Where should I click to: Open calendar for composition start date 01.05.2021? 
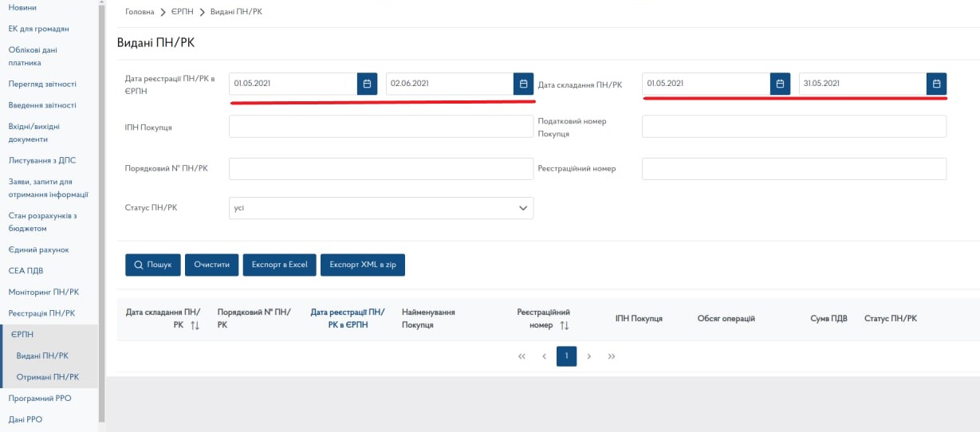click(781, 84)
